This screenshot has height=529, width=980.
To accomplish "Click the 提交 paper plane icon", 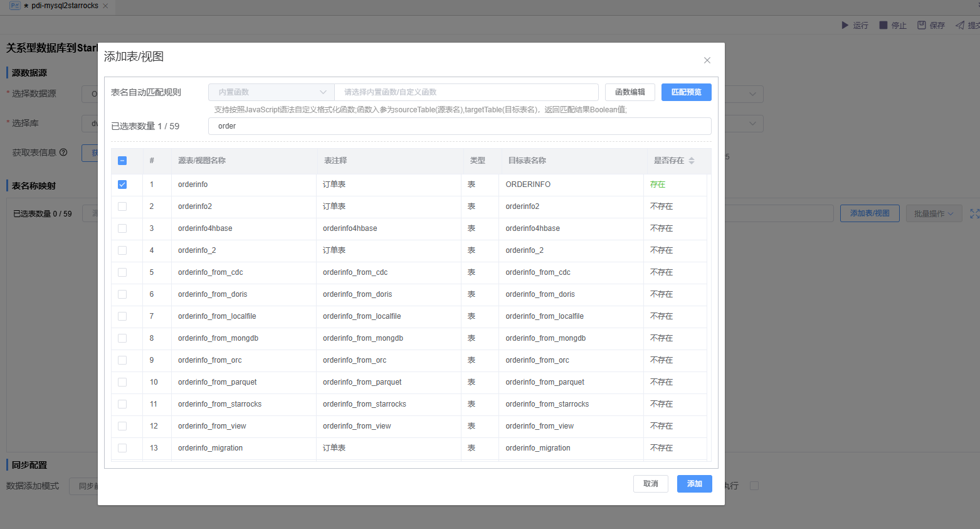I will [959, 25].
